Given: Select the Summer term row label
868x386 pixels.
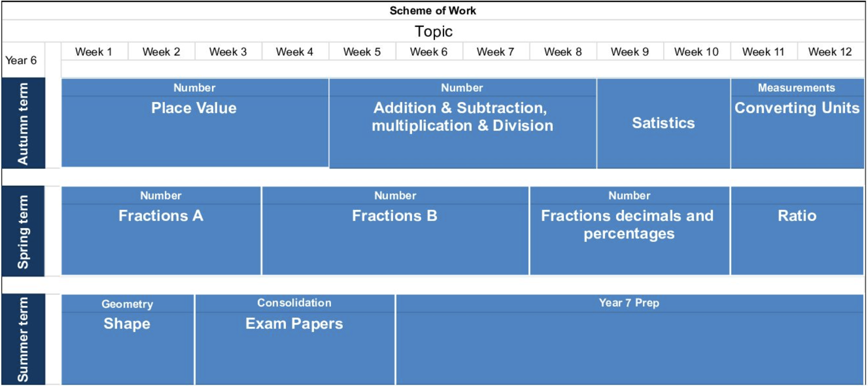Looking at the screenshot, I should (x=23, y=339).
